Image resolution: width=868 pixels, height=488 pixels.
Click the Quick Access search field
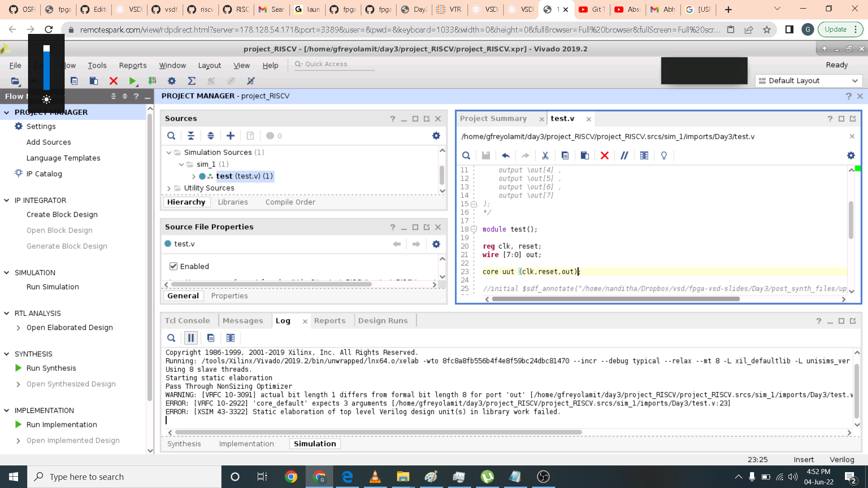(335, 64)
